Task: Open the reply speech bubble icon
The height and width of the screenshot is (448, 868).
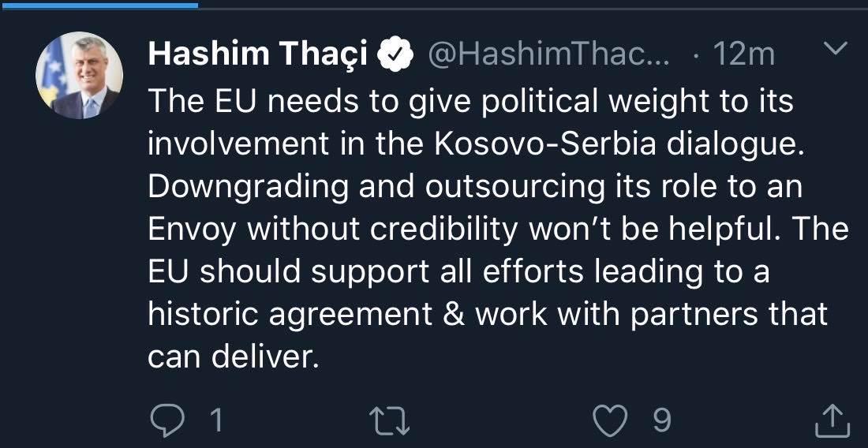Action: pos(167,421)
